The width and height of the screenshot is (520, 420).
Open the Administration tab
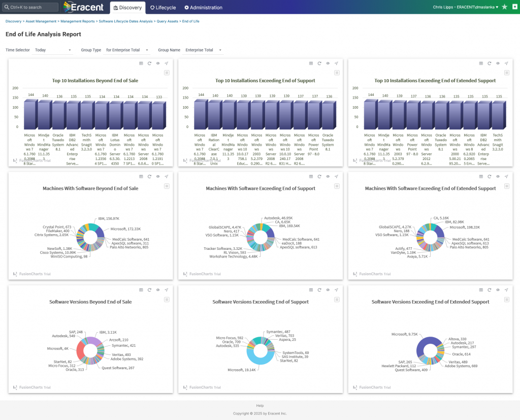pos(203,8)
